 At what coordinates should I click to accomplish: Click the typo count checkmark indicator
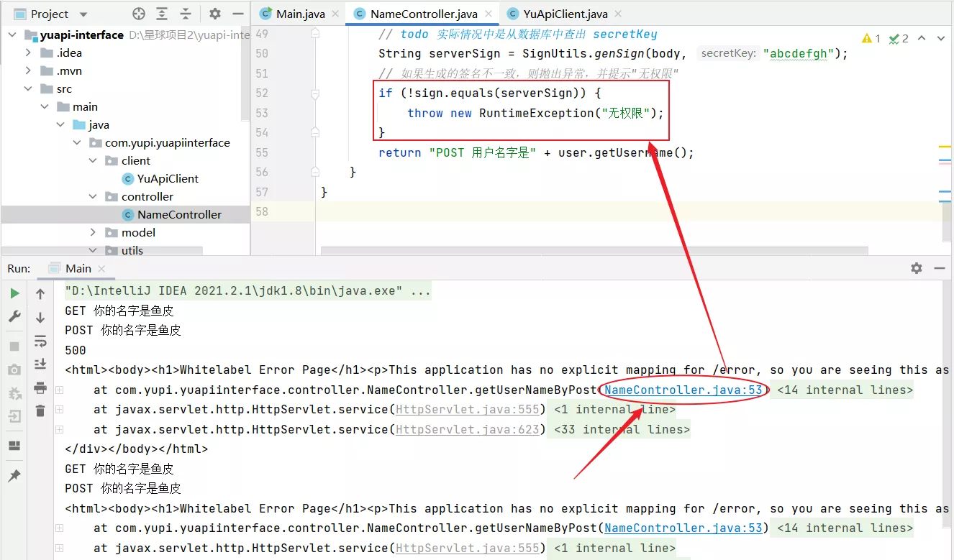coord(899,38)
